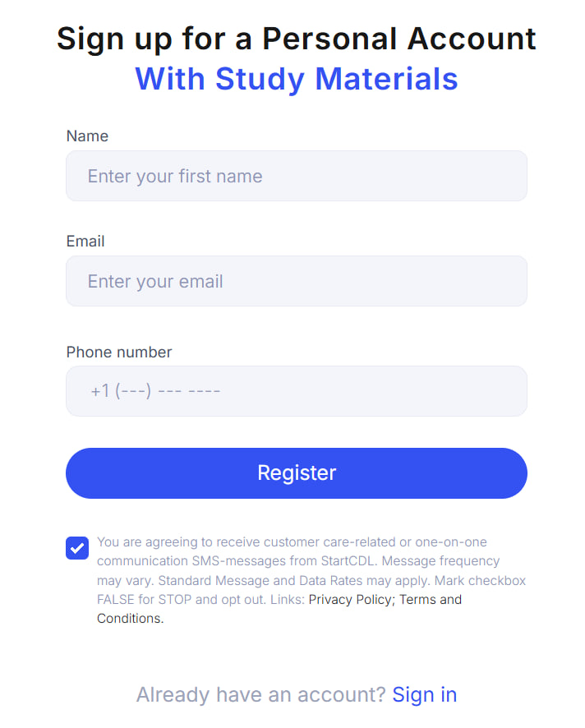Click the Register button
Image resolution: width=585 pixels, height=728 pixels.
click(296, 473)
